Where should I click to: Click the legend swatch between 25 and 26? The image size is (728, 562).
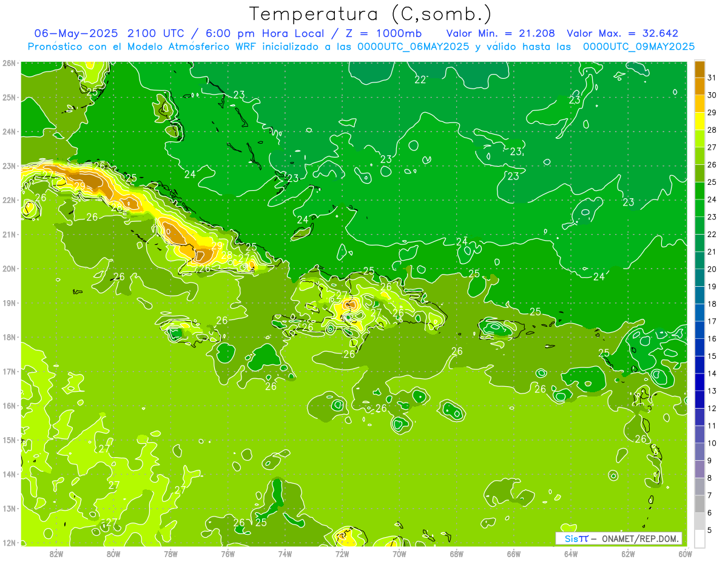[x=699, y=173]
